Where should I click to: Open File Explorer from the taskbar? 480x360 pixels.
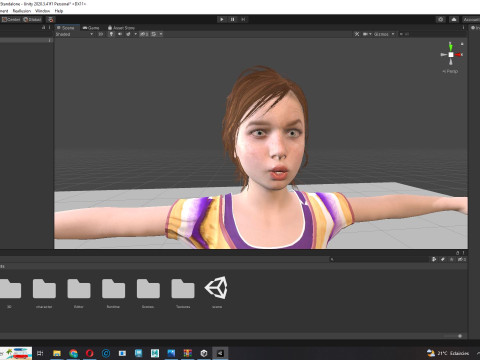(57, 353)
